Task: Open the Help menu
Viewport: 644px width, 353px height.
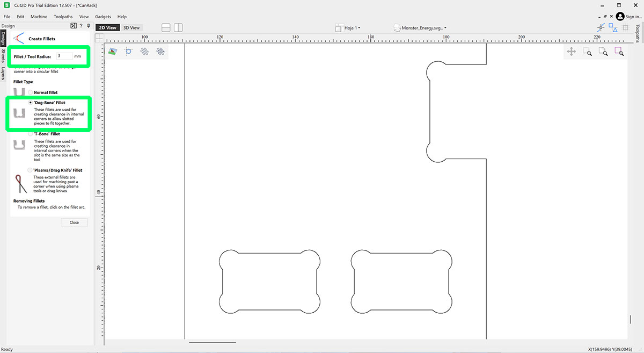Action: point(122,17)
